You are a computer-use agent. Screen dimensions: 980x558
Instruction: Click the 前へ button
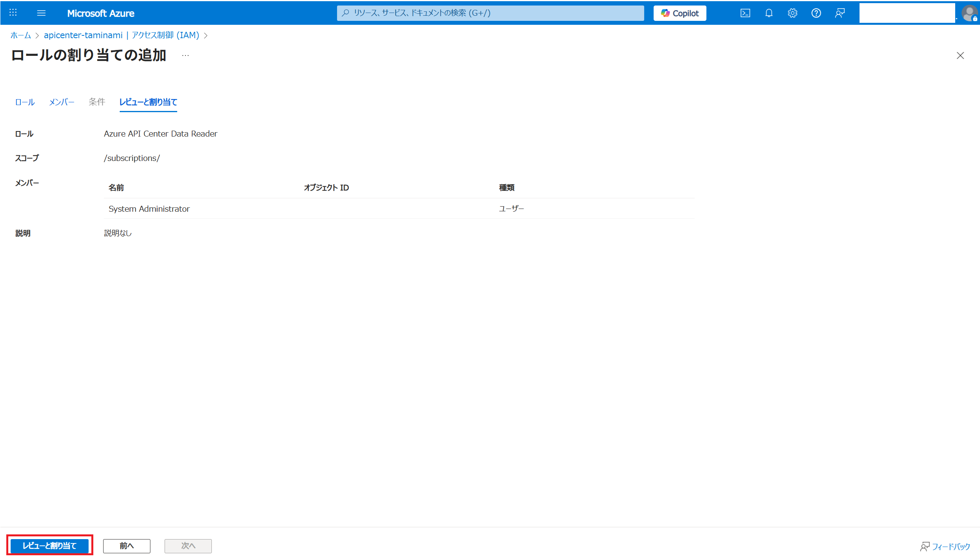click(126, 546)
